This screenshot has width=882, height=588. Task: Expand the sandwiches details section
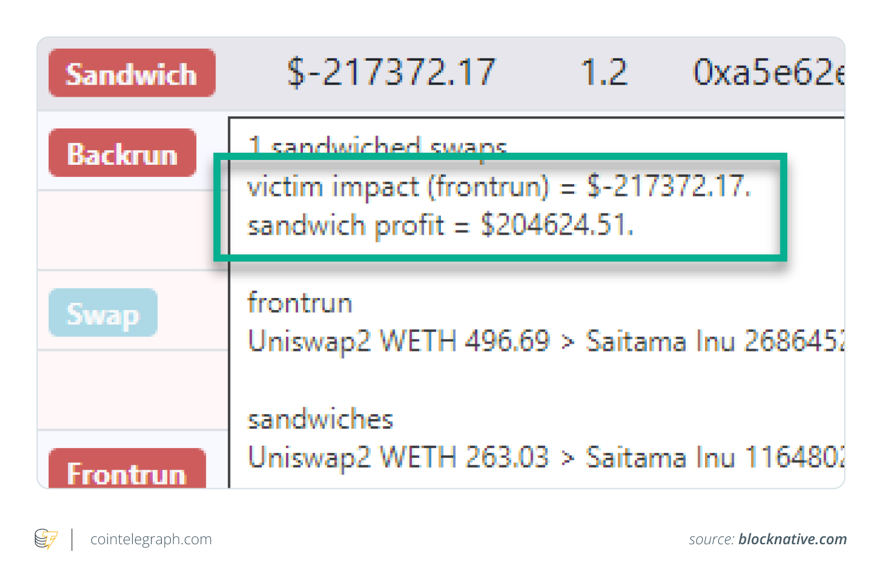click(321, 419)
